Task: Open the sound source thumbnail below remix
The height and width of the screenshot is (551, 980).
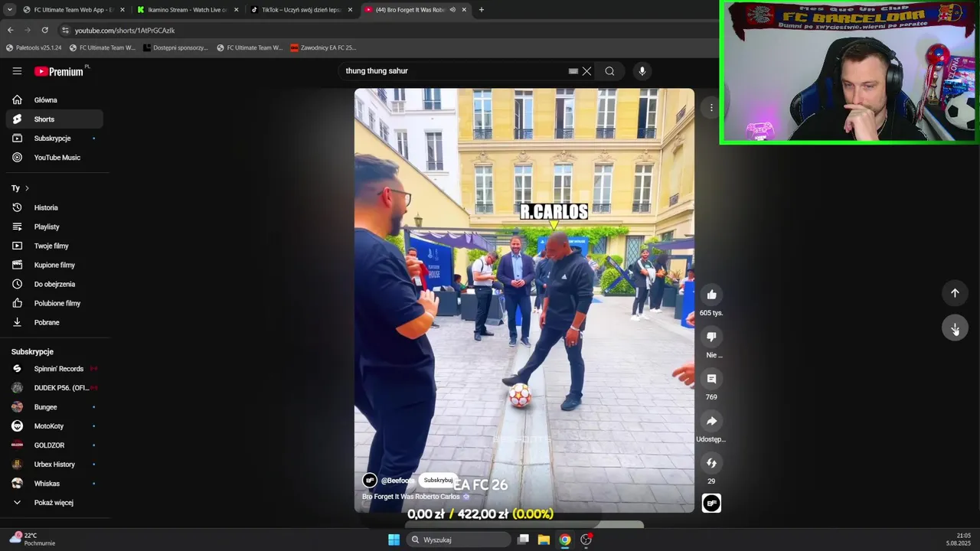Action: [x=711, y=504]
